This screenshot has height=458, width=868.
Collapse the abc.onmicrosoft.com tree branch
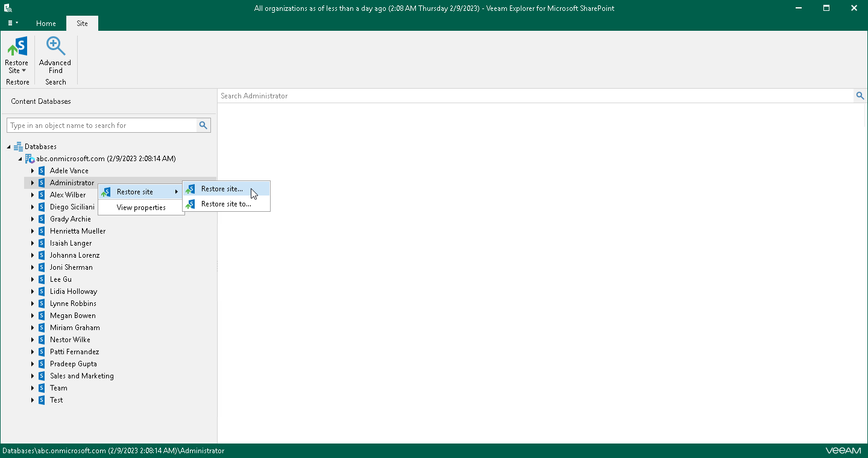(20, 158)
